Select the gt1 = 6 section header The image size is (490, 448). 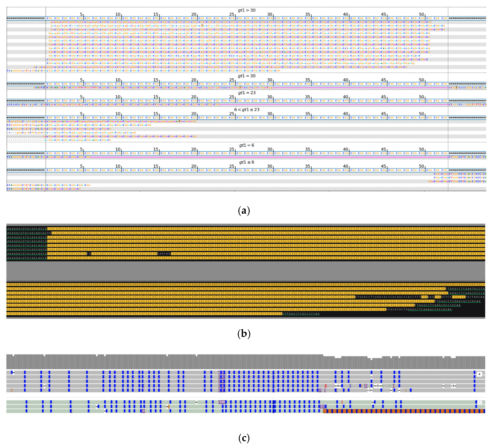point(246,145)
